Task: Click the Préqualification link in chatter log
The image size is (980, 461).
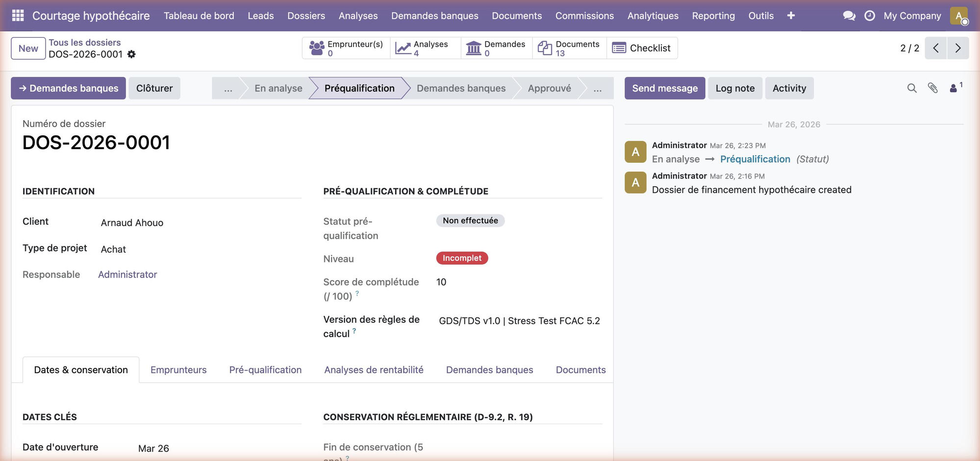Action: pyautogui.click(x=755, y=159)
